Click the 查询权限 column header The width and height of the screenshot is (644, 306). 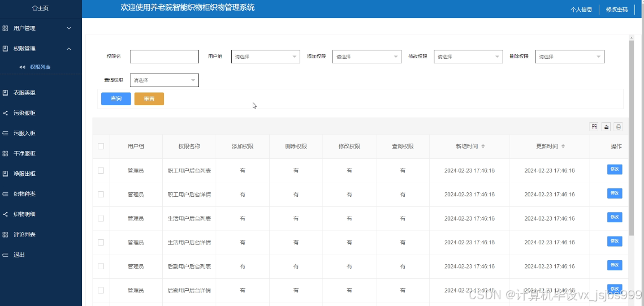[x=403, y=146]
